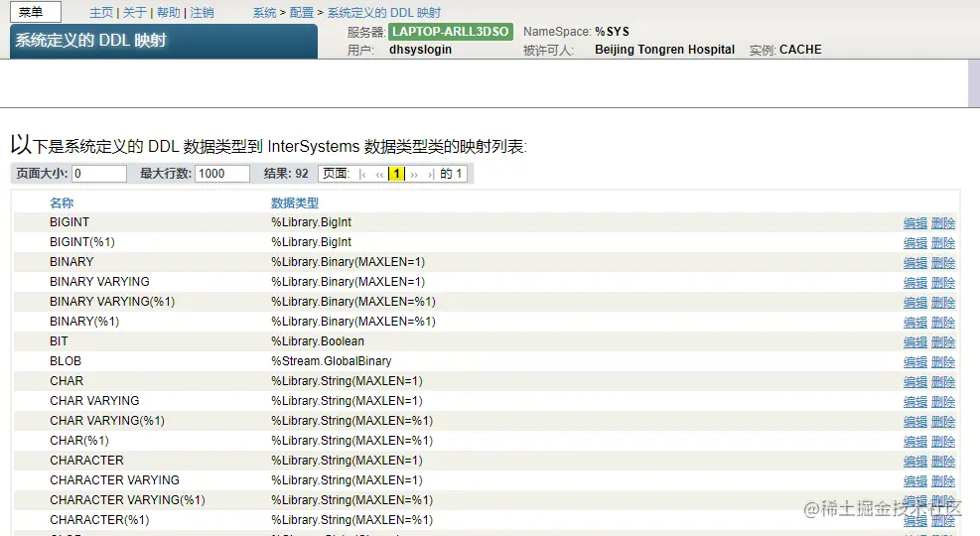Go to next page arrow
This screenshot has height=536, width=980.
(x=414, y=174)
